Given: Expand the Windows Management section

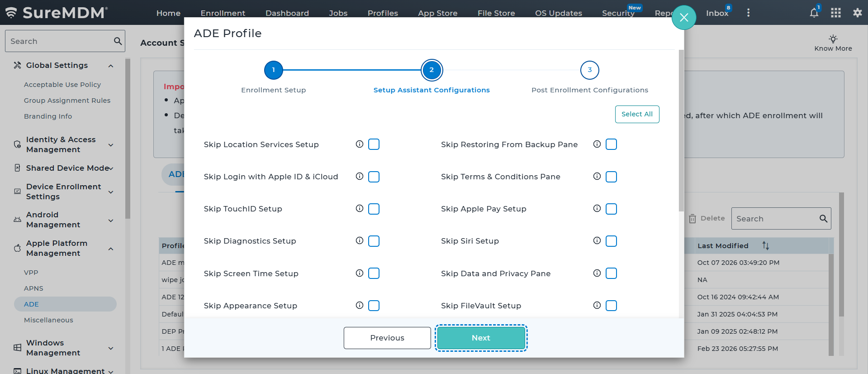Looking at the screenshot, I should coord(111,348).
